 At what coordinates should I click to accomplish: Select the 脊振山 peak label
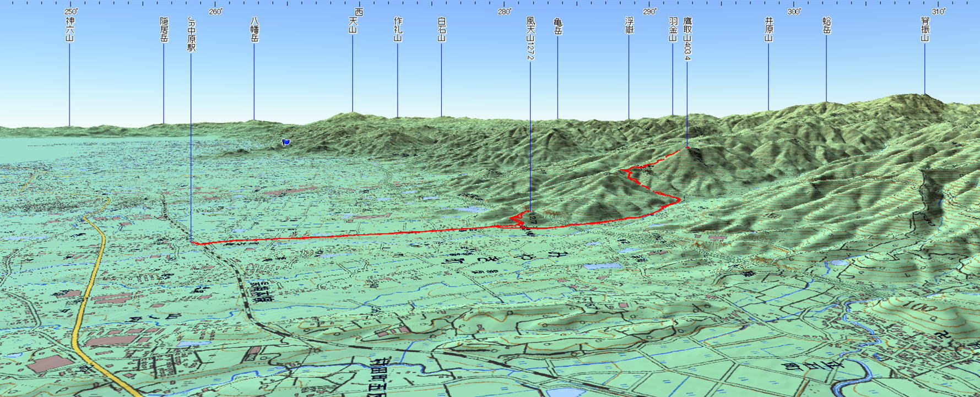point(925,29)
